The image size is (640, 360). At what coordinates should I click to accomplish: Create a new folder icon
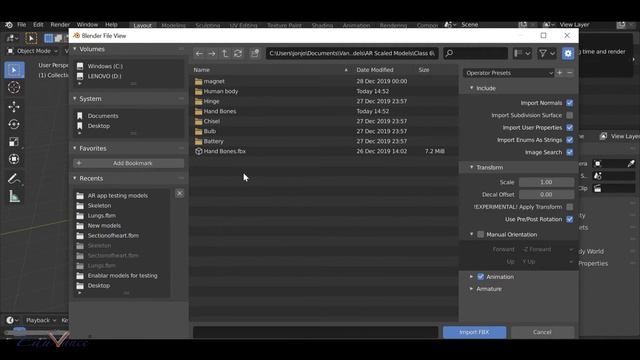pos(255,53)
